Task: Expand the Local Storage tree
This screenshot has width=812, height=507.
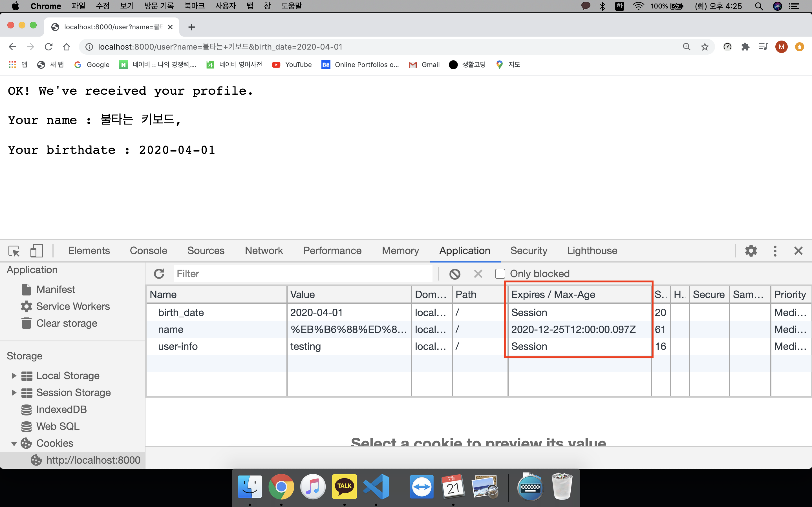Action: pos(14,375)
